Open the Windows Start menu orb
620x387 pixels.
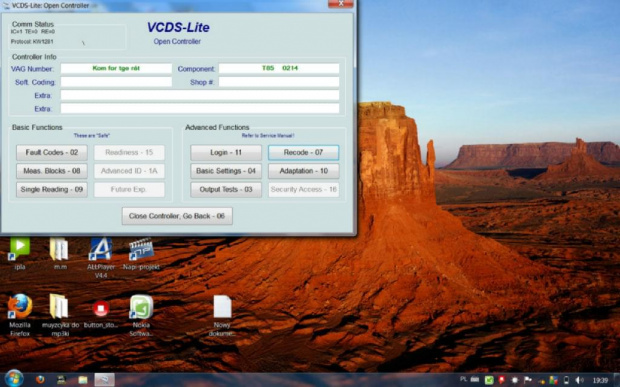14,379
